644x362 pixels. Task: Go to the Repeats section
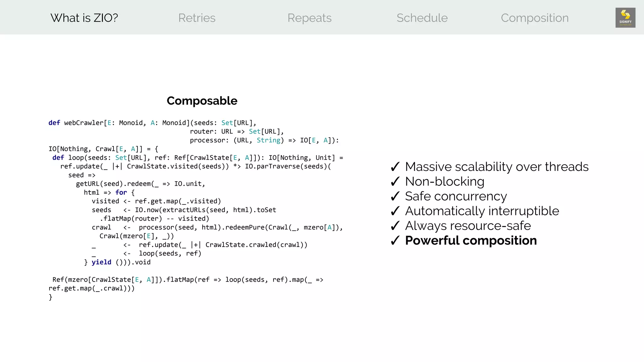pos(309,18)
